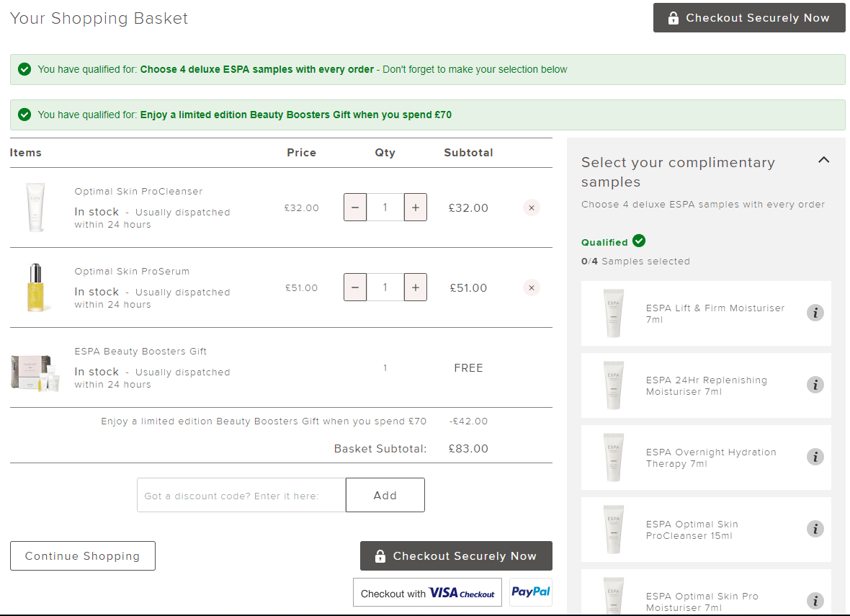Open the Optimal Skin ProSerum product link
Image resolution: width=850 pixels, height=616 pixels.
(132, 272)
